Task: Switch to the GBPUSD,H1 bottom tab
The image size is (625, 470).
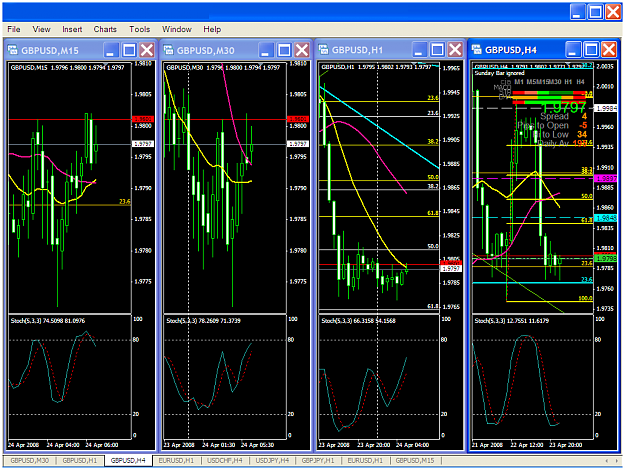Action: coord(80,460)
